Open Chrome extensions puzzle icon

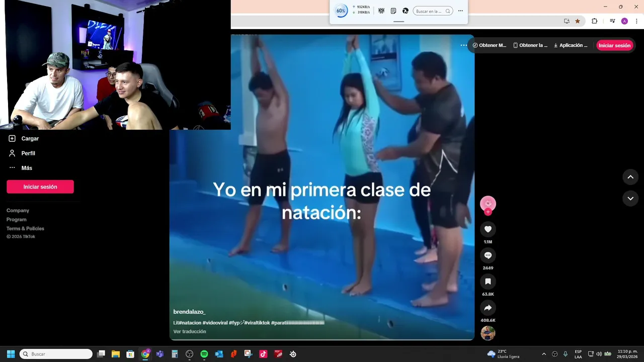click(x=594, y=21)
